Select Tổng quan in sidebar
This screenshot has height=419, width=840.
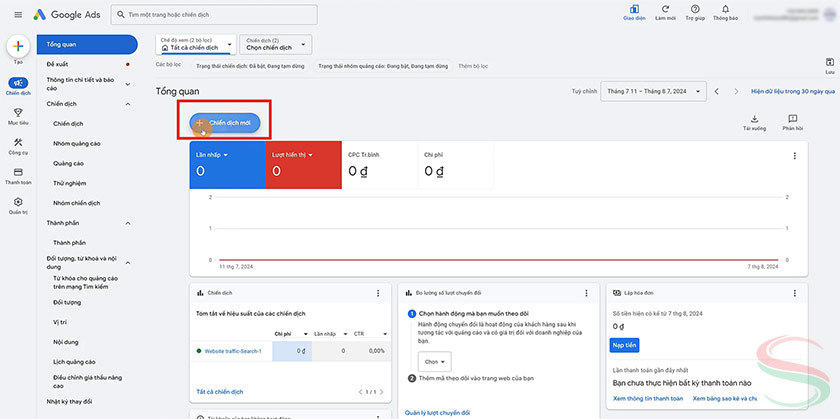pos(87,45)
